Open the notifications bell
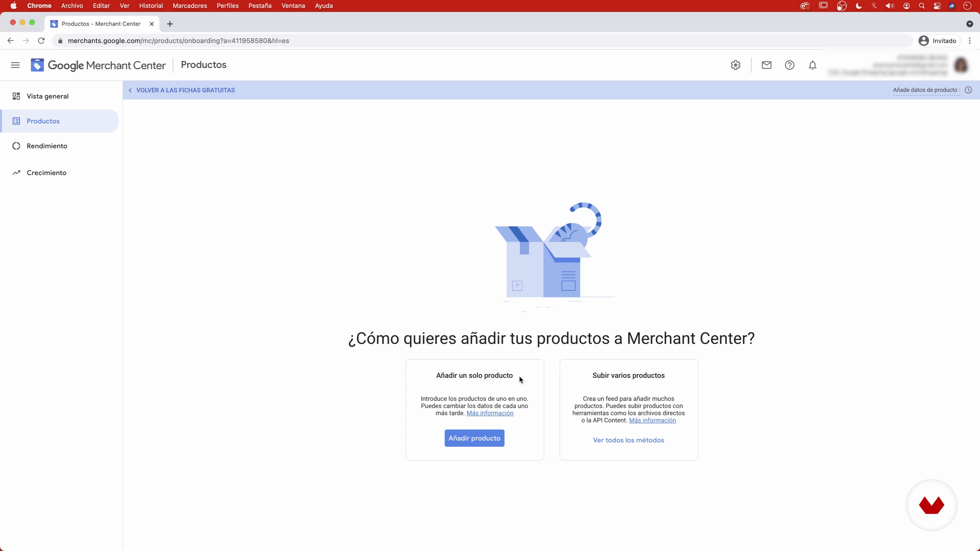 812,65
